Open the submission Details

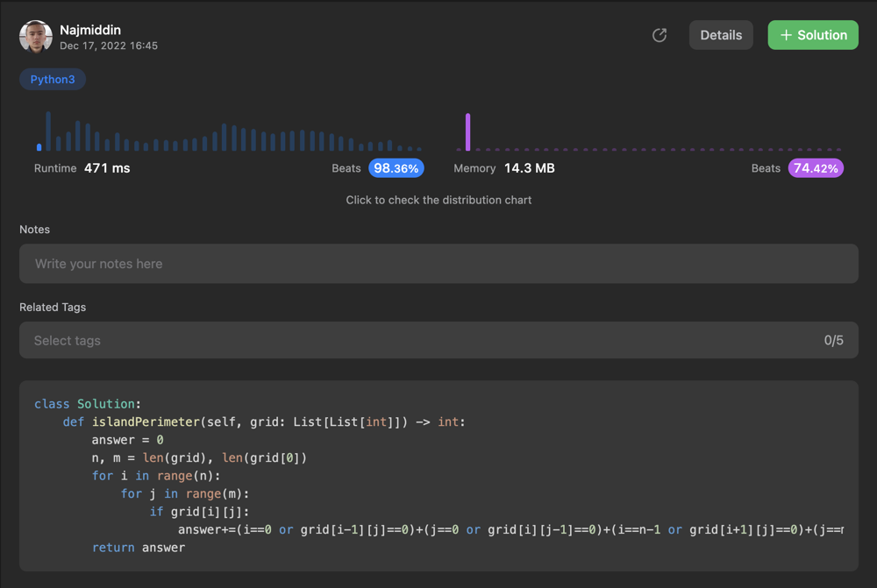pyautogui.click(x=721, y=35)
